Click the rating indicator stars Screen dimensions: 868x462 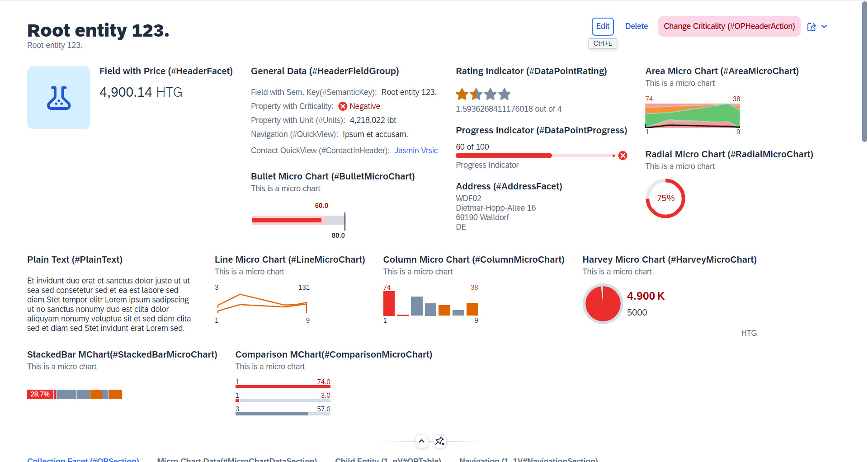point(483,94)
